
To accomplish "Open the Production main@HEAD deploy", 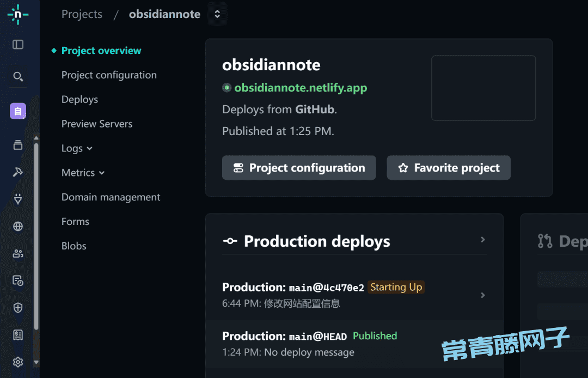I will [354, 344].
